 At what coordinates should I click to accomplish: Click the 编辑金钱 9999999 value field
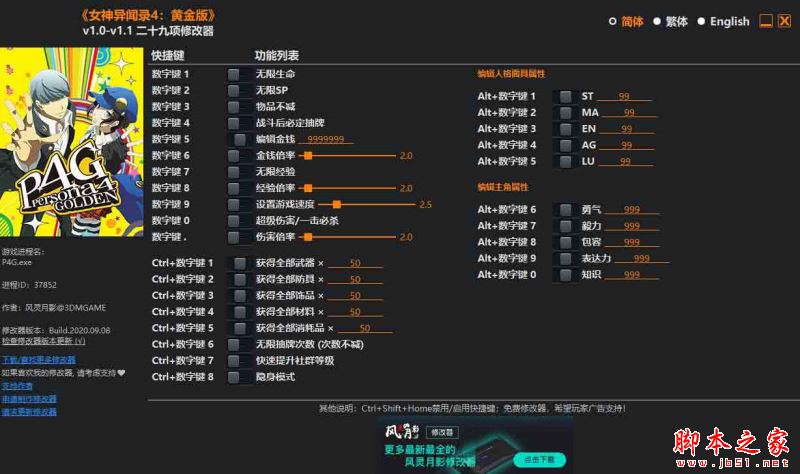click(326, 139)
